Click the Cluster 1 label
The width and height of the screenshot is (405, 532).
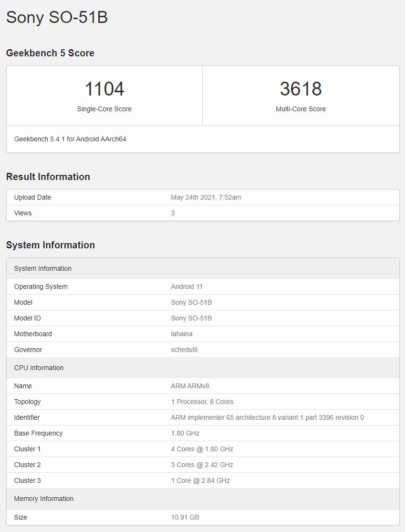click(x=28, y=449)
